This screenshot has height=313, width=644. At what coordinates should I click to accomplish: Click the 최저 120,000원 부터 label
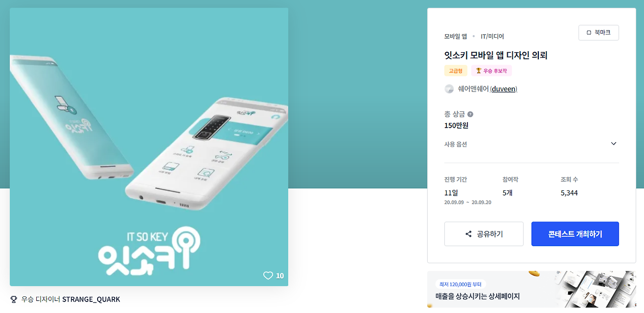coord(460,284)
